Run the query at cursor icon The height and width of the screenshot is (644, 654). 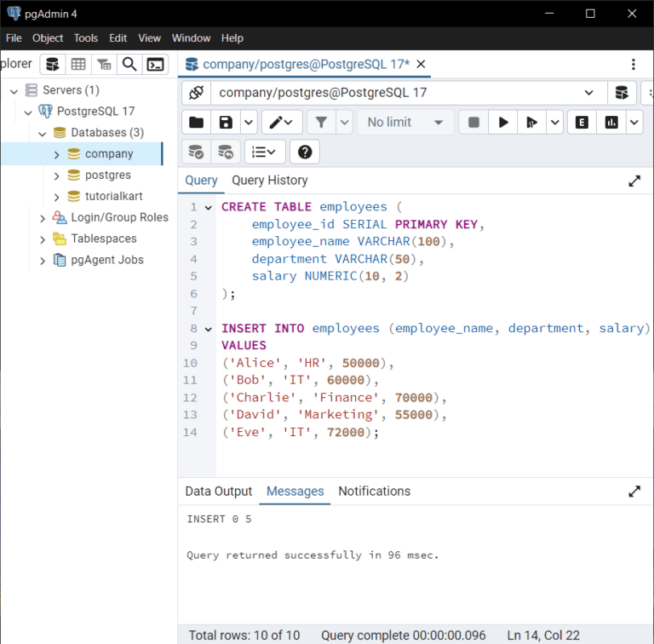[x=531, y=122]
